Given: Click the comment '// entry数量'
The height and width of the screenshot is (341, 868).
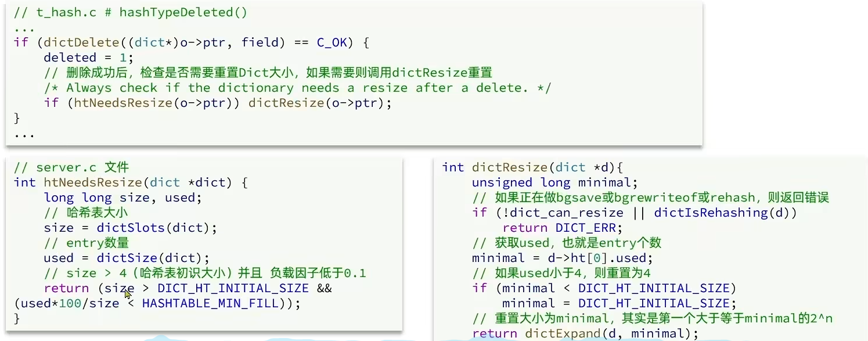Looking at the screenshot, I should tap(86, 243).
